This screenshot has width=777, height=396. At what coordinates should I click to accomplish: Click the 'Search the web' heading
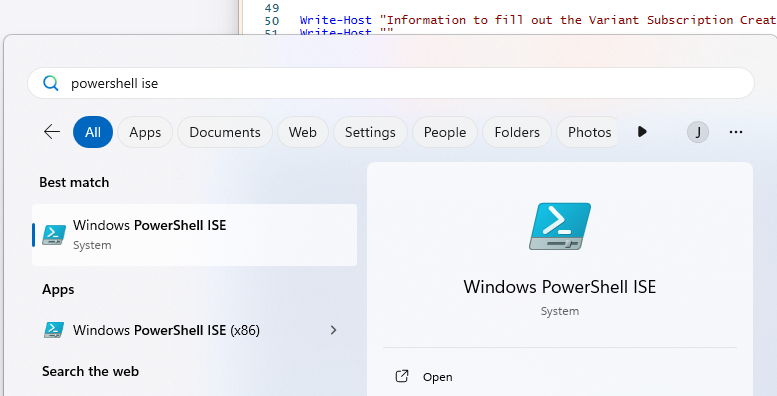click(90, 371)
